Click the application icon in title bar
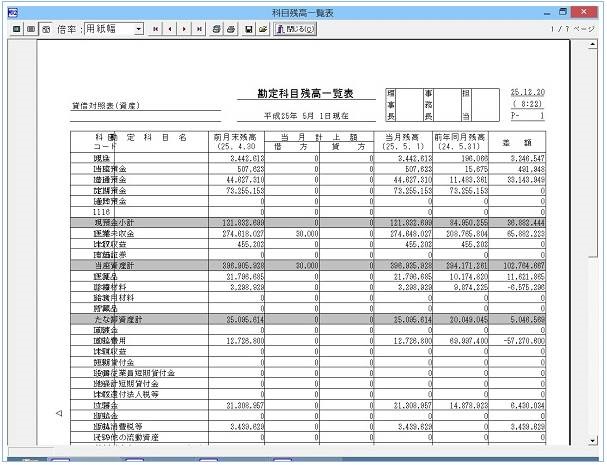Image resolution: width=607 pixels, height=465 pixels. click(12, 13)
